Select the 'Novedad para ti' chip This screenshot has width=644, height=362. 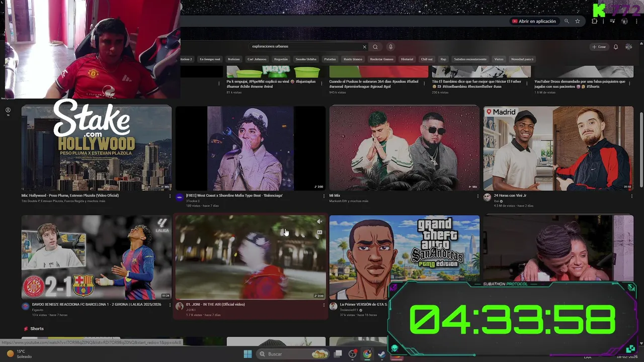522,59
